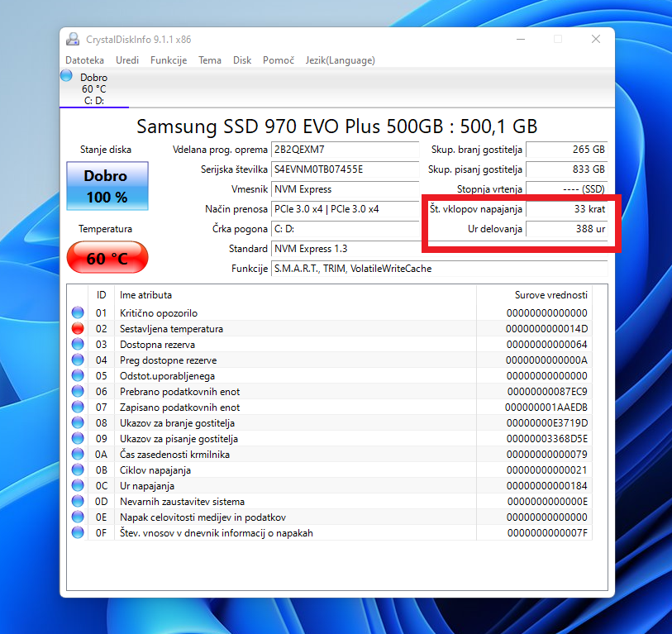Click raw value 0000003368D5E
The height and width of the screenshot is (634, 672).
[547, 439]
